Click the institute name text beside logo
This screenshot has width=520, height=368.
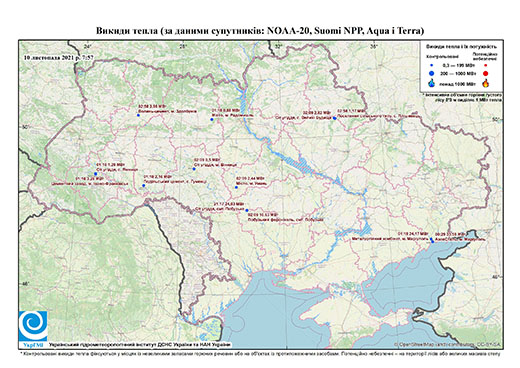pos(140,345)
